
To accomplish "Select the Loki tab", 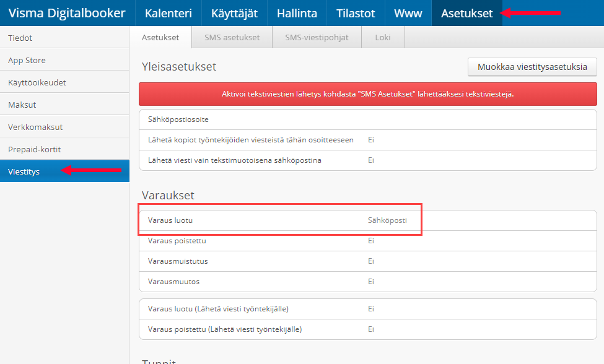I will coord(383,37).
